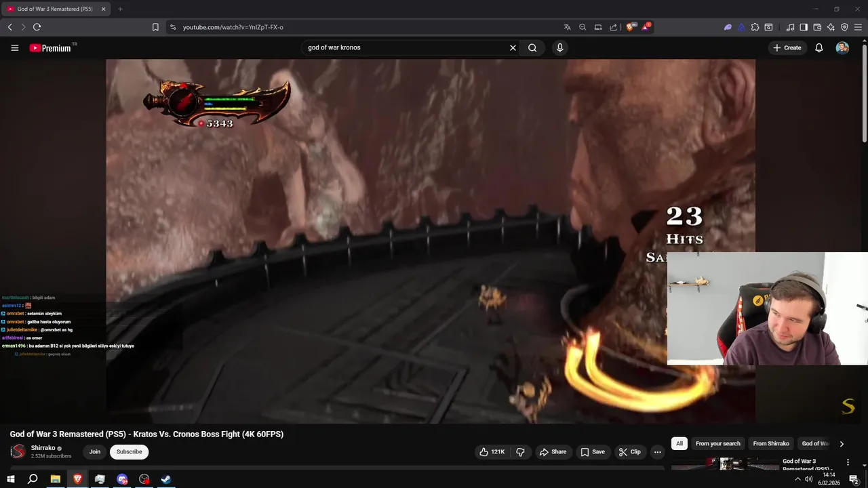Open the Windows Start menu
This screenshot has height=488, width=868.
point(11,479)
